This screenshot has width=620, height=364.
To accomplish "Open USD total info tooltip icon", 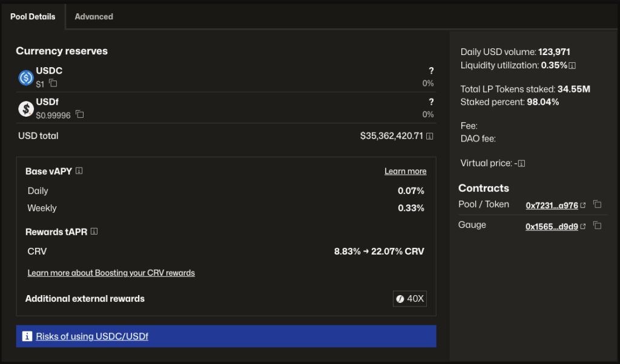I will (429, 136).
